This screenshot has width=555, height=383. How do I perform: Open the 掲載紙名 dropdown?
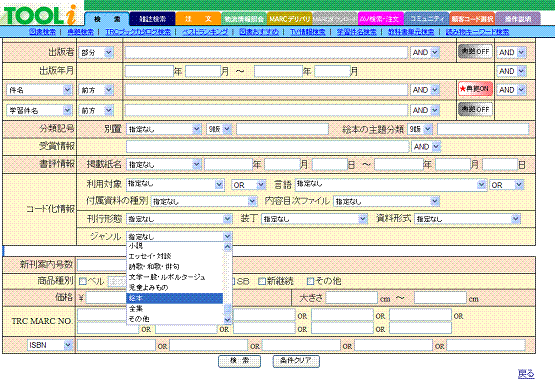(164, 165)
